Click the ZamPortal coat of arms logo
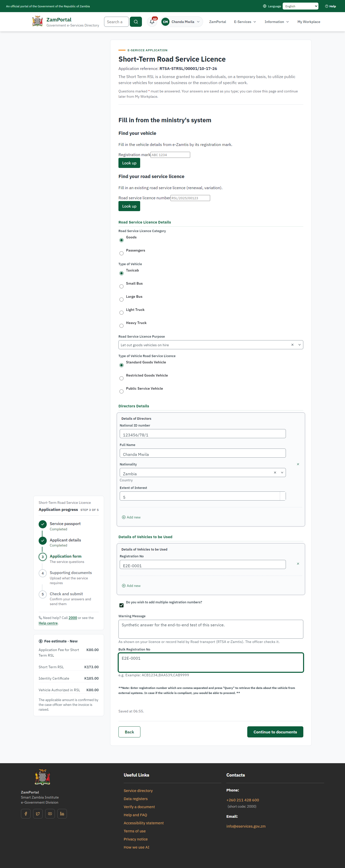The height and width of the screenshot is (868, 345). [37, 21]
